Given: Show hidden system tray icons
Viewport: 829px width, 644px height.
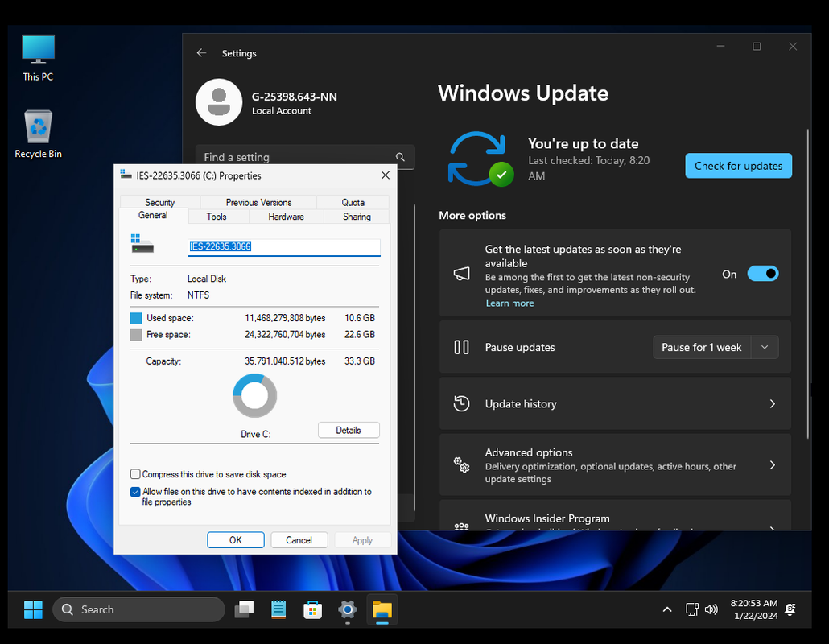Looking at the screenshot, I should (x=667, y=609).
